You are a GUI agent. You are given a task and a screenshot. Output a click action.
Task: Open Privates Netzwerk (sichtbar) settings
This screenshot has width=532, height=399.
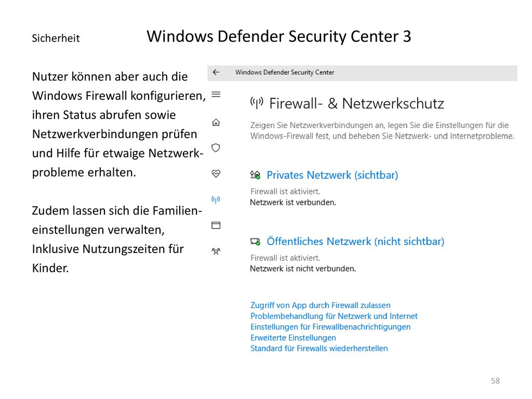tap(332, 175)
